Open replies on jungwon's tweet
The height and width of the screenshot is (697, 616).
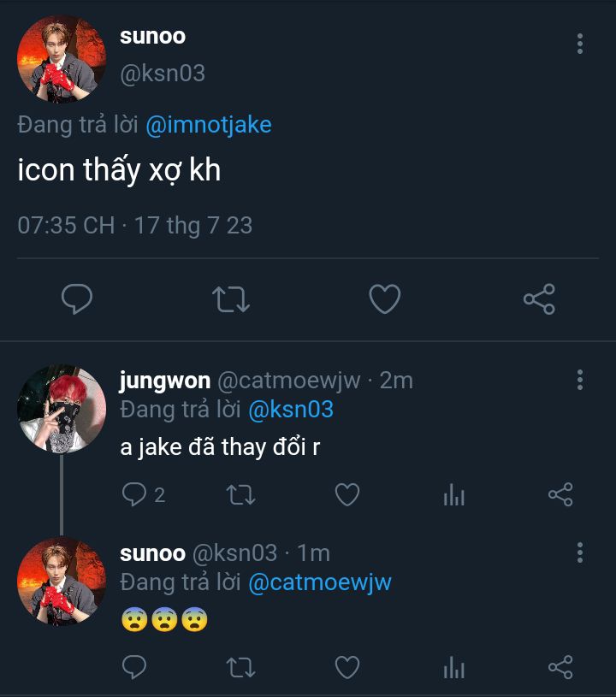pos(134,494)
